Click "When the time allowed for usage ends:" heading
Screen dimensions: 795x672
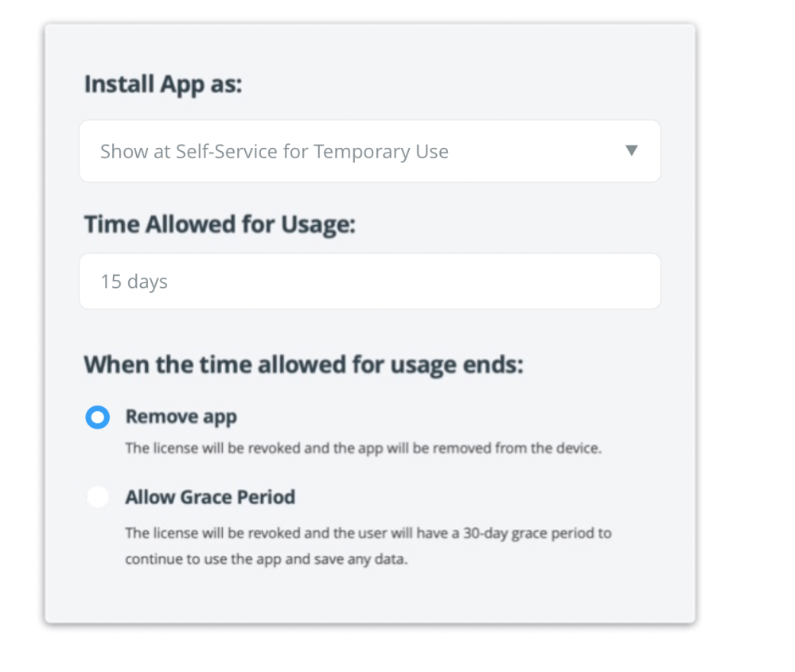click(304, 365)
